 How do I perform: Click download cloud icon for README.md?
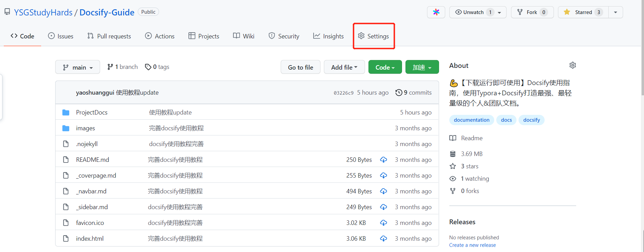pyautogui.click(x=383, y=160)
